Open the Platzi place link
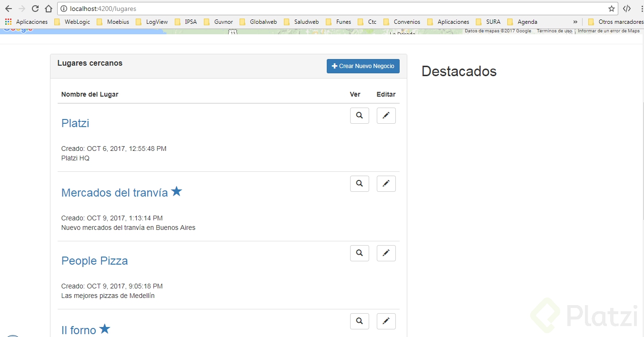This screenshot has width=644, height=337. 75,123
